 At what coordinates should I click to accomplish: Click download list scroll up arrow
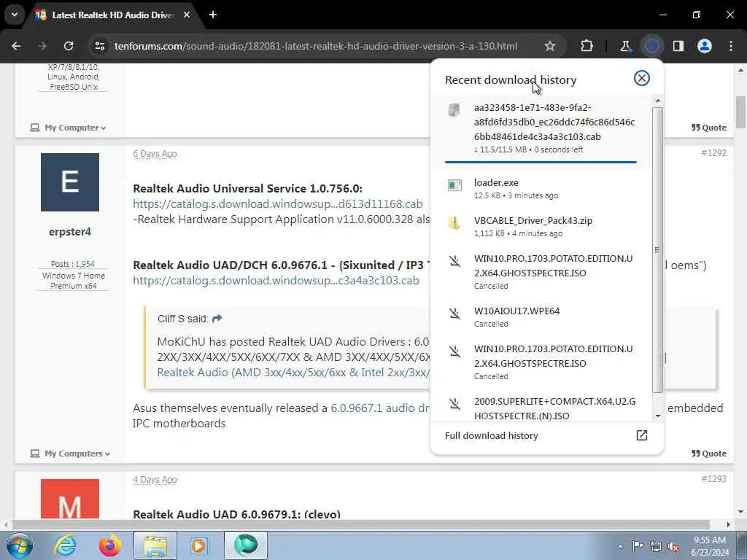pyautogui.click(x=658, y=101)
